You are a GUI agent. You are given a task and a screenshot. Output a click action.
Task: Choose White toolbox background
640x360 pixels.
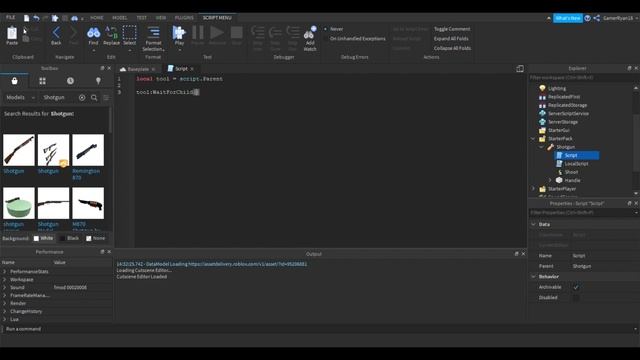[x=43, y=238]
